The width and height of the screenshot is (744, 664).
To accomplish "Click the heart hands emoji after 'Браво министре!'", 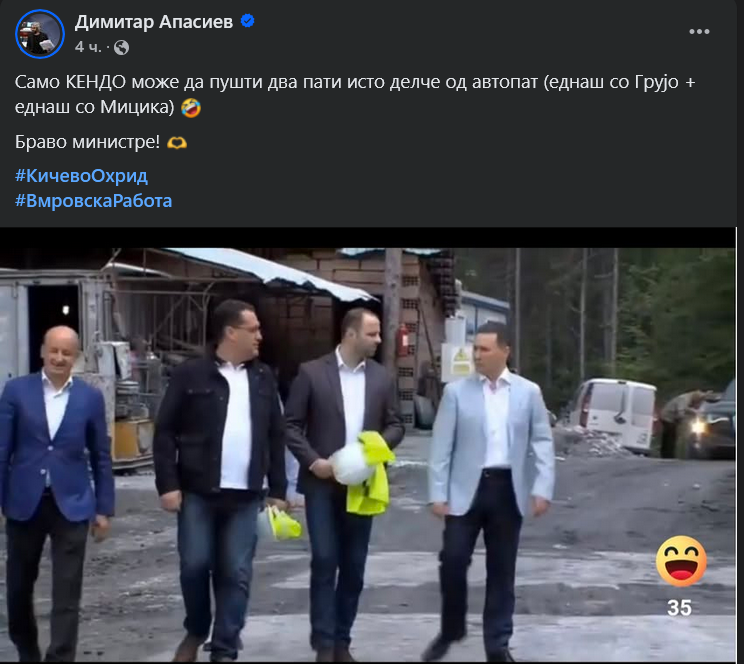I will click(177, 142).
